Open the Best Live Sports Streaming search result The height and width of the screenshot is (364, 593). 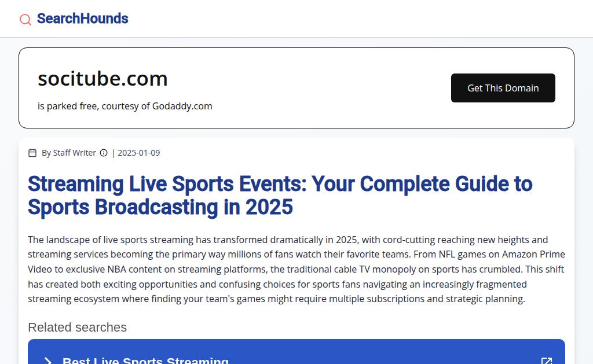click(296, 352)
